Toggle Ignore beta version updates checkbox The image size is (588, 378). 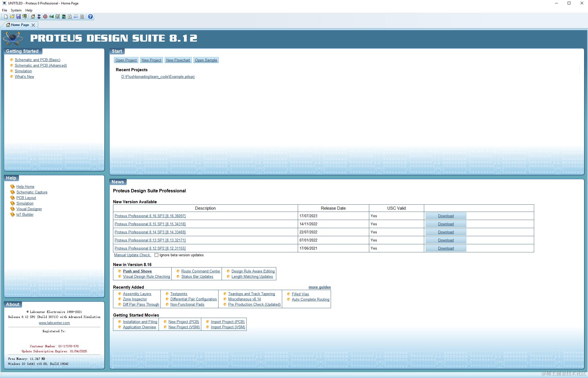[x=157, y=255]
